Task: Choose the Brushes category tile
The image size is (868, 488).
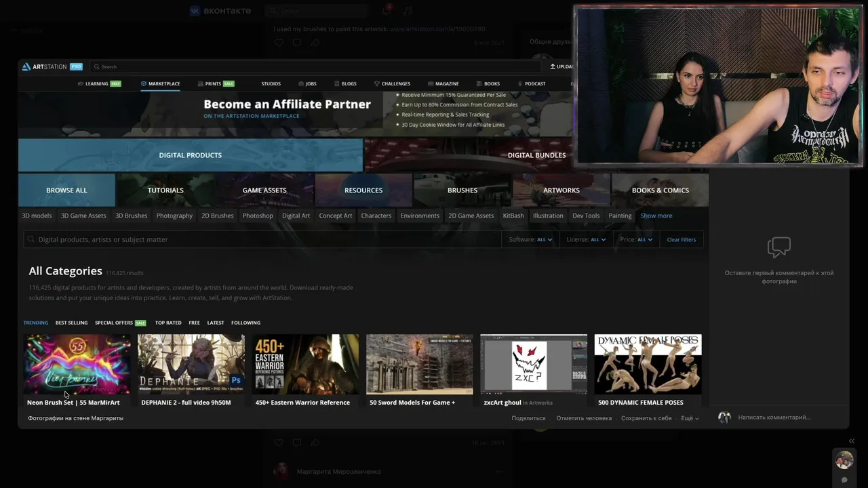Action: tap(462, 190)
